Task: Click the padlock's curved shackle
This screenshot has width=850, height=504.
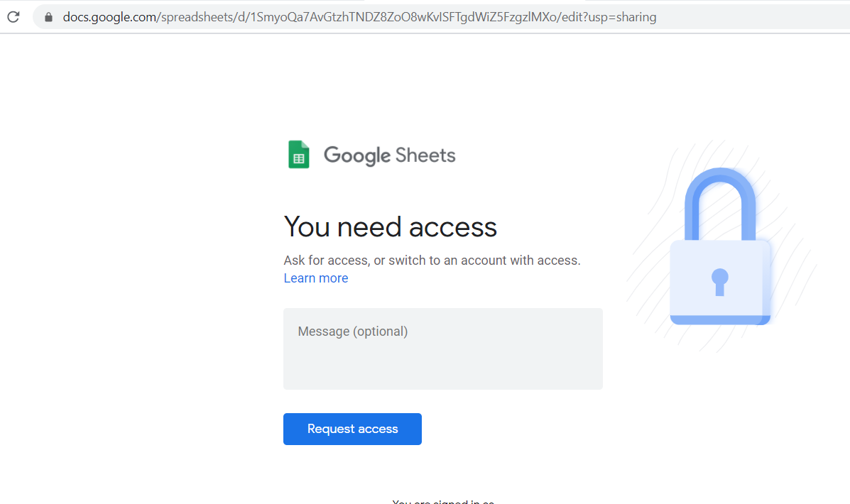Action: coord(720,203)
